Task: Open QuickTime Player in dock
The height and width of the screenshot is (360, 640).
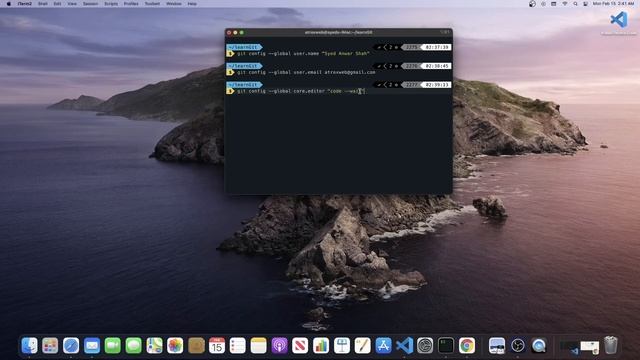Action: (x=539, y=346)
